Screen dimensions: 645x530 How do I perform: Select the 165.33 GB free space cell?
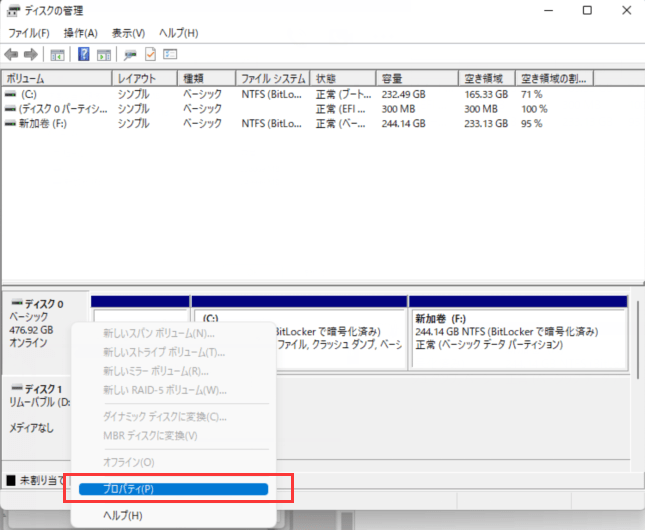(x=486, y=94)
